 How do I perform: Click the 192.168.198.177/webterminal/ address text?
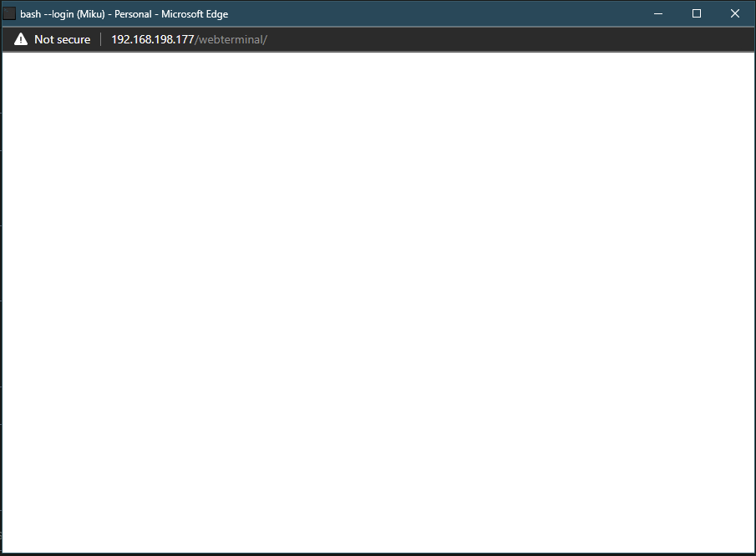189,39
